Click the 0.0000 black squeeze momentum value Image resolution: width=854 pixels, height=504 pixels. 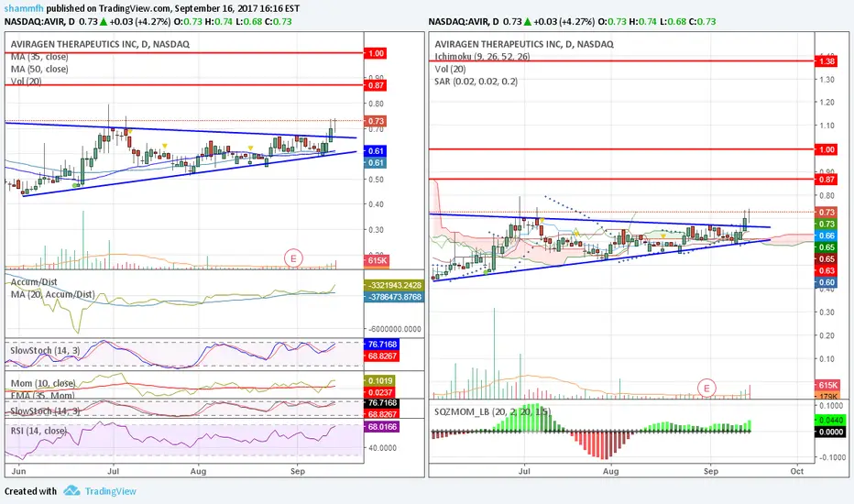tap(830, 432)
